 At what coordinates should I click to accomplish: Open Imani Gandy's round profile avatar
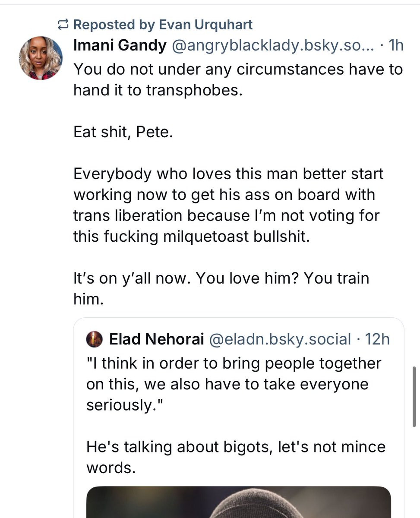point(41,58)
